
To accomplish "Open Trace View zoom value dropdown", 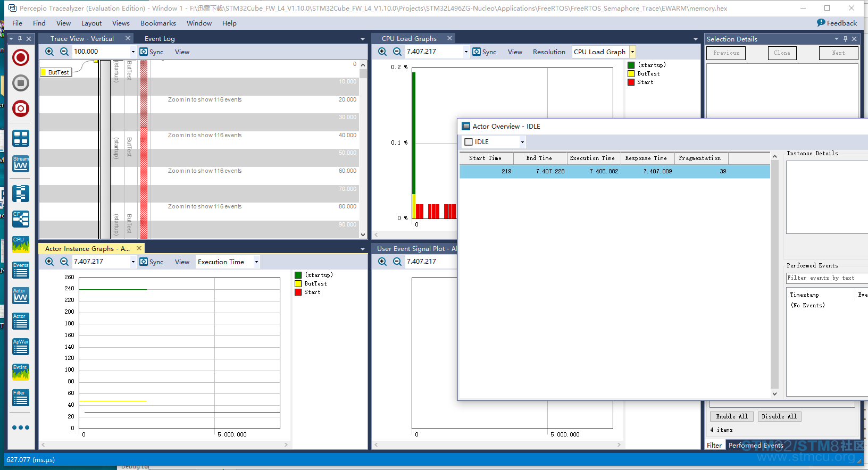I will point(133,52).
